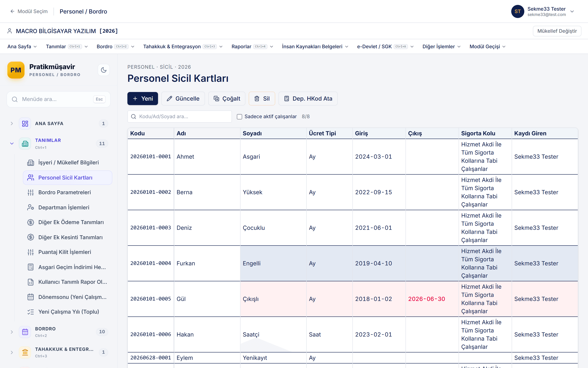
Task: Click the Kullanıcı Tanımlı Rapor document icon
Action: [x=31, y=282]
